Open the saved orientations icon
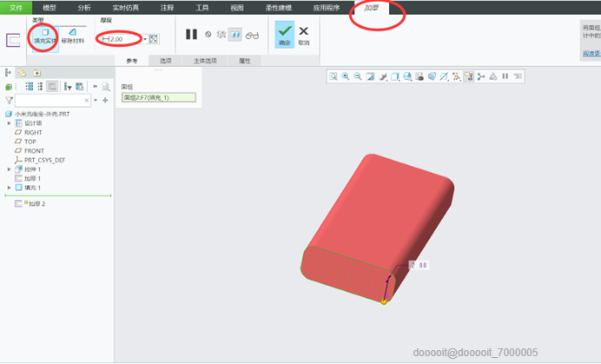601x364 pixels. point(407,76)
